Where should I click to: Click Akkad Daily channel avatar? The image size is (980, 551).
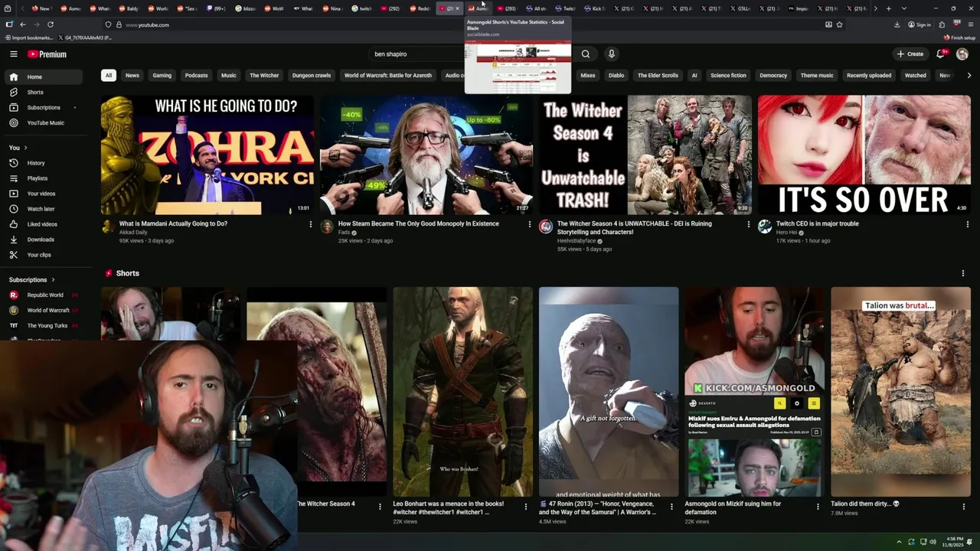point(108,227)
